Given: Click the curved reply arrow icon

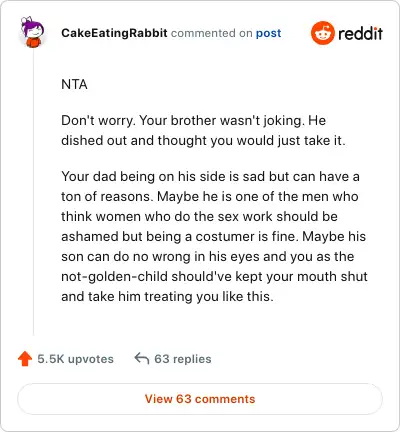Looking at the screenshot, I should 142,359.
